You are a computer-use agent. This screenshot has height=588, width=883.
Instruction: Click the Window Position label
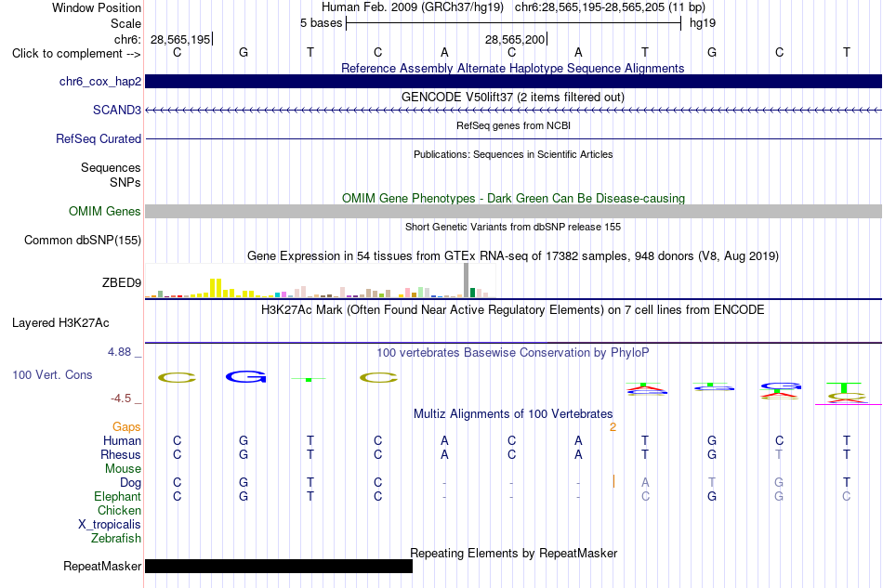click(97, 7)
